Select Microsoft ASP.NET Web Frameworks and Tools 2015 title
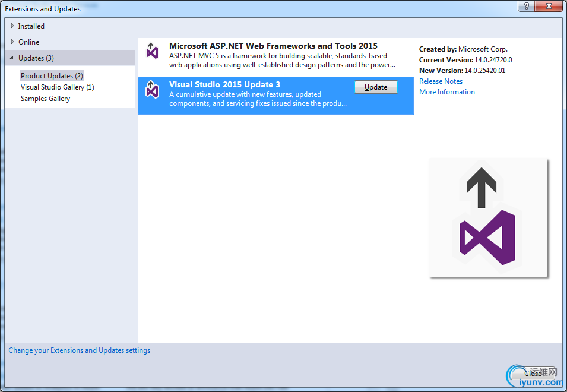This screenshot has height=392, width=567. pyautogui.click(x=273, y=46)
